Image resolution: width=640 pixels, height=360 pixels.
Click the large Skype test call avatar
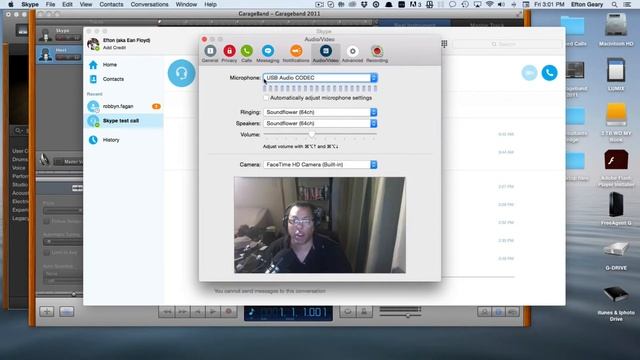pos(182,73)
